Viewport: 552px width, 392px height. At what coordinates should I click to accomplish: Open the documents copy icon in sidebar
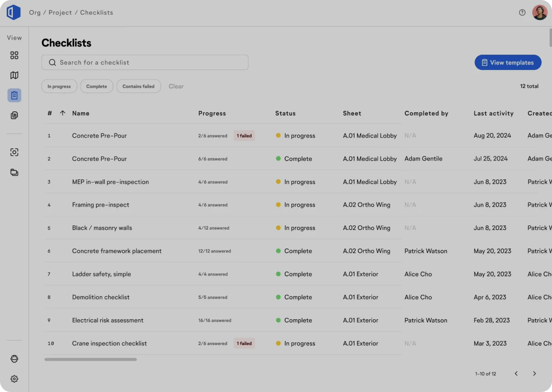(14, 115)
